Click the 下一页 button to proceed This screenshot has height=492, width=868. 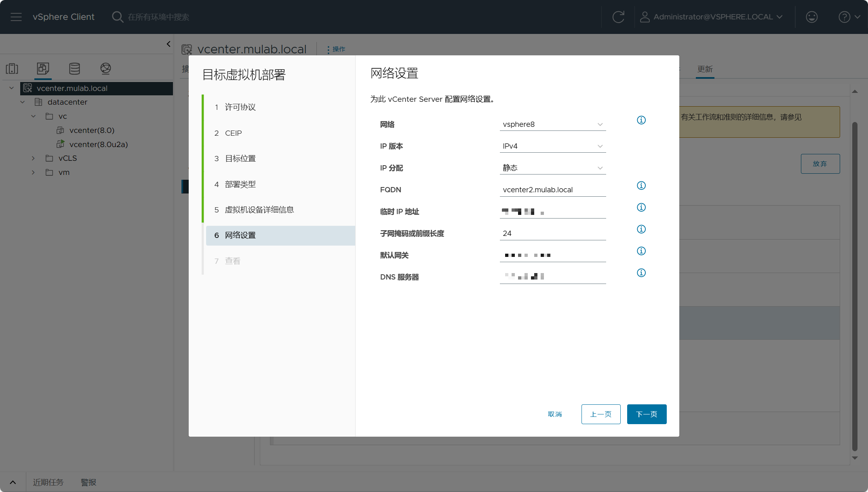647,414
